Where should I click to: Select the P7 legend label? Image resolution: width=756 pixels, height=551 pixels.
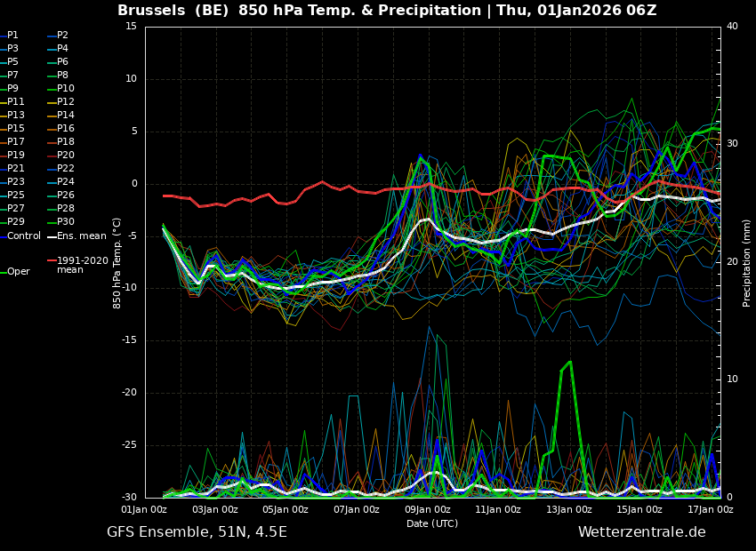pos(12,76)
